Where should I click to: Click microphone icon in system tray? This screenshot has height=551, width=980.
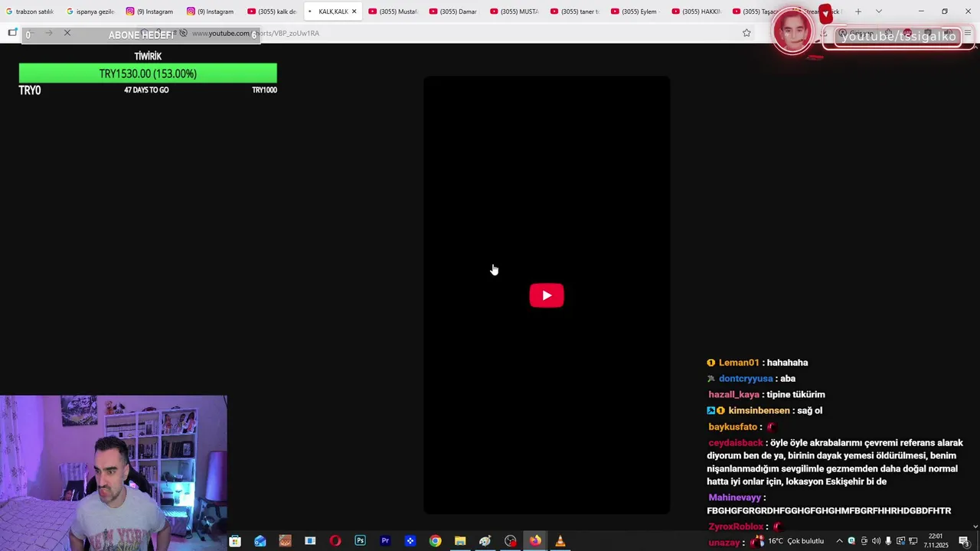coord(888,541)
